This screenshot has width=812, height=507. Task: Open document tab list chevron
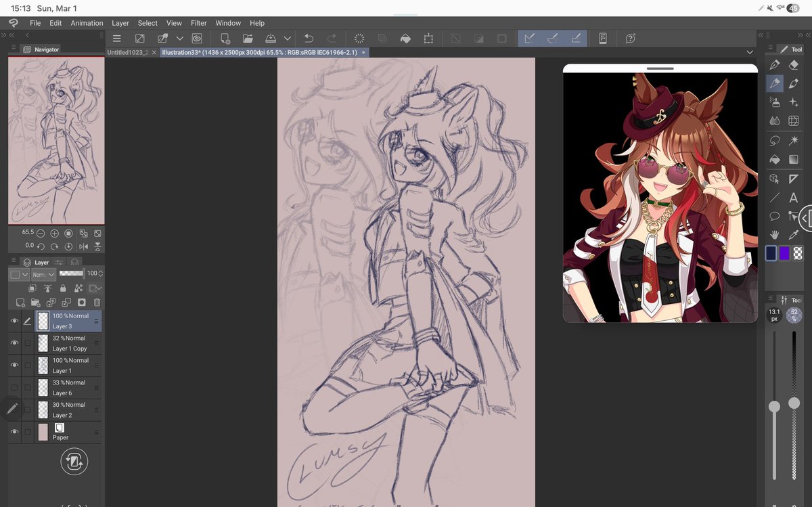coord(749,52)
